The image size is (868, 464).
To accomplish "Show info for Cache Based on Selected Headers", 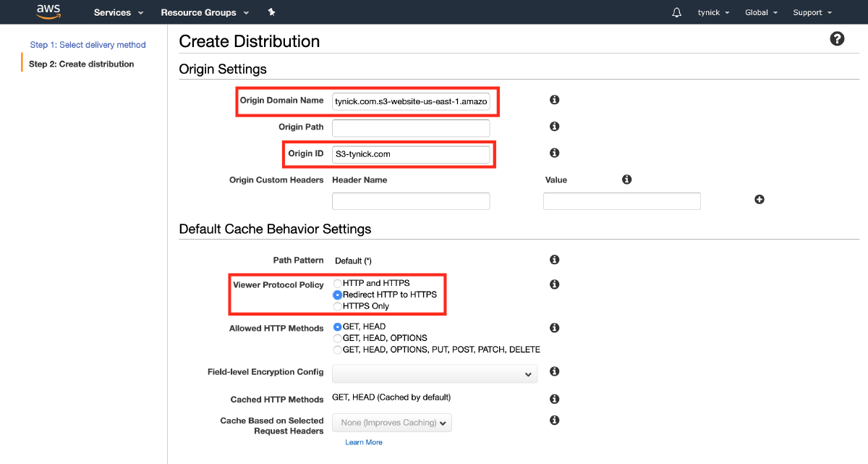I will coord(554,421).
